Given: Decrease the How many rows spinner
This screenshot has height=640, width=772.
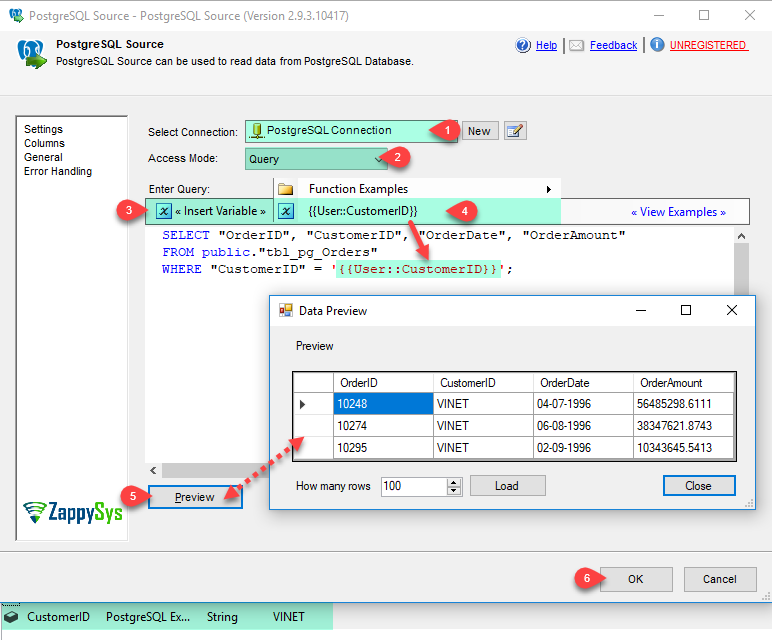Looking at the screenshot, I should click(454, 491).
